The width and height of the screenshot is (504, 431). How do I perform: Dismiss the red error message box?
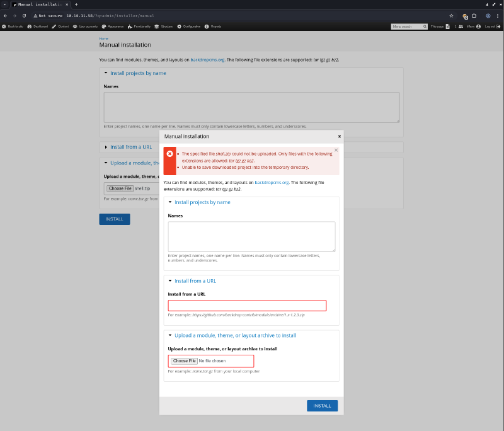[336, 150]
